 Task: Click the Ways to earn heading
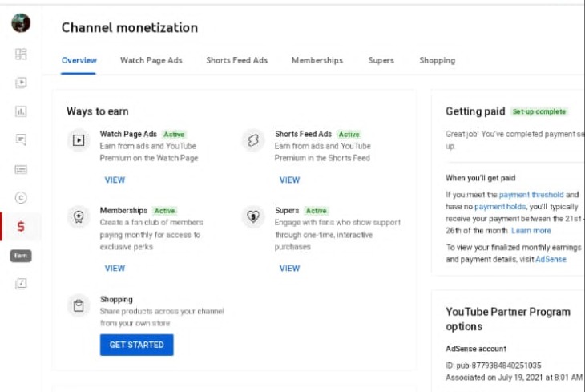tap(98, 111)
